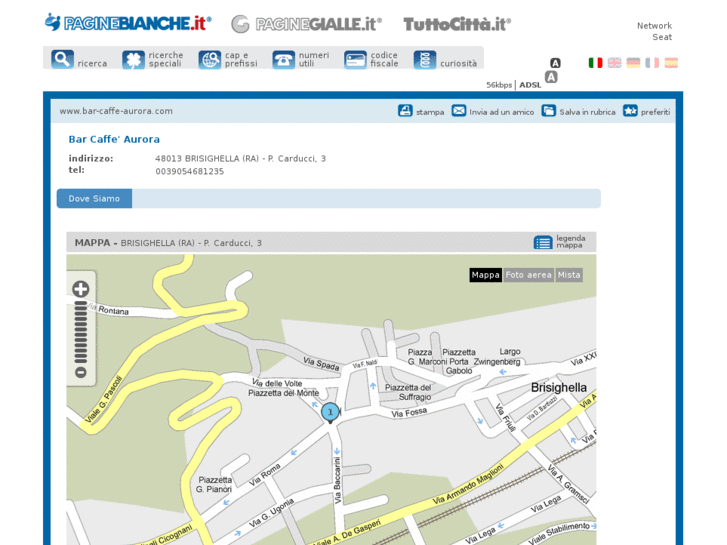Image resolution: width=727 pixels, height=545 pixels.
Task: Click the Piazzetta del Suffragio label
Action: 408,392
